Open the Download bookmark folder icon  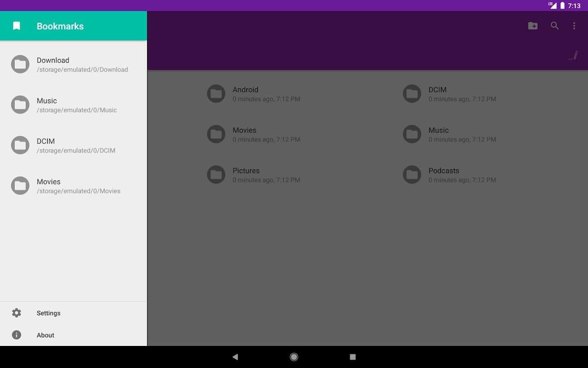(x=20, y=64)
